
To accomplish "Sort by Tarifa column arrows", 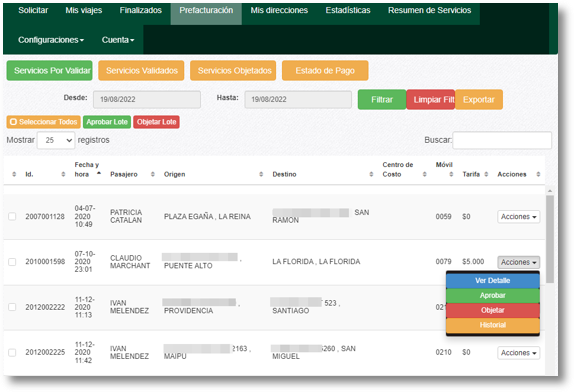I will pyautogui.click(x=486, y=174).
